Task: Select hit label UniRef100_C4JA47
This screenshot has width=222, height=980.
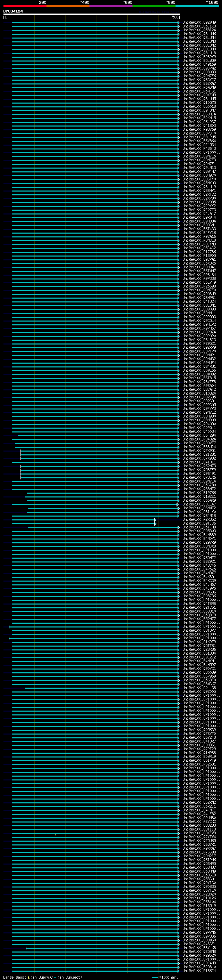Action: 199,214
